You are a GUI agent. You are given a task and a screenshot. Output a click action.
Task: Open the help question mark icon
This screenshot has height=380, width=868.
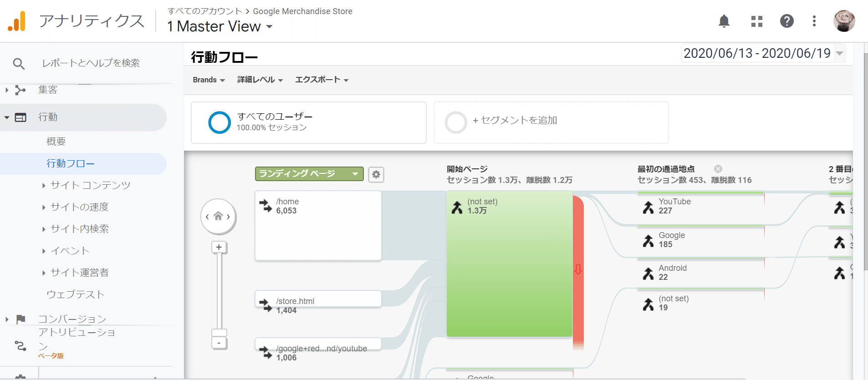[x=787, y=21]
